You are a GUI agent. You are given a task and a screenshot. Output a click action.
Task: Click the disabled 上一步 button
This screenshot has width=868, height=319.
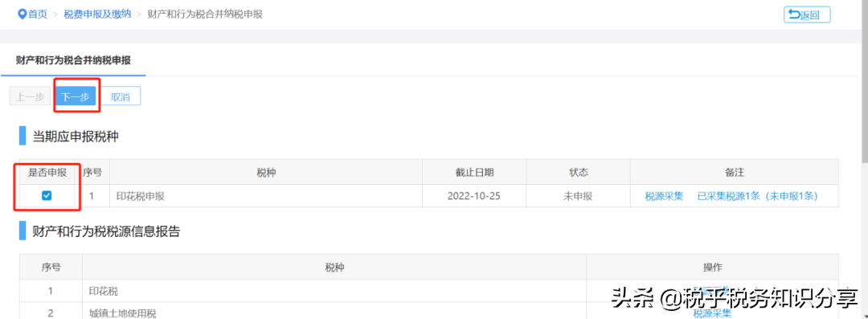click(x=30, y=96)
